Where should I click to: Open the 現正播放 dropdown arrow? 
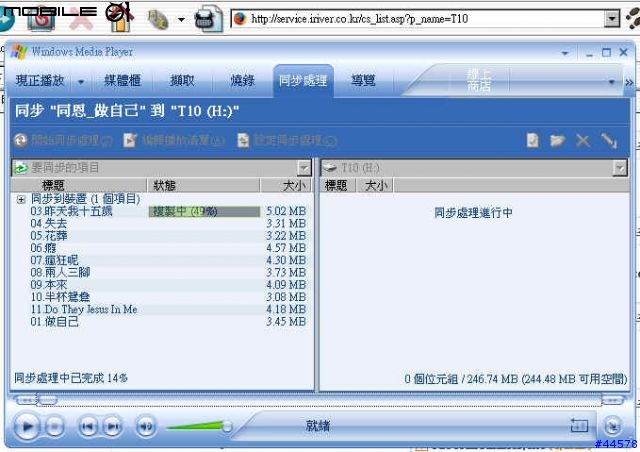pos(81,82)
